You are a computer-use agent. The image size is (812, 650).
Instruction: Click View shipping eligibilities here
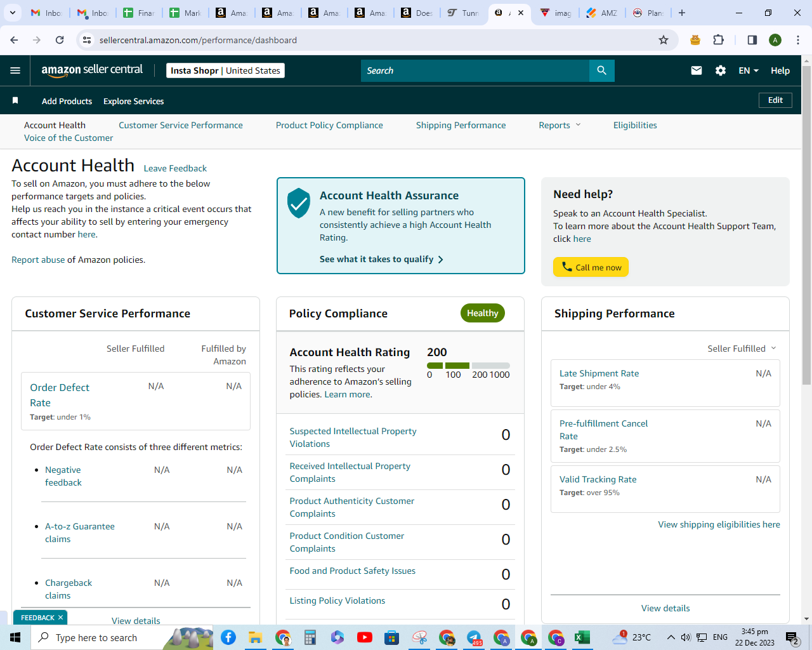coord(719,524)
